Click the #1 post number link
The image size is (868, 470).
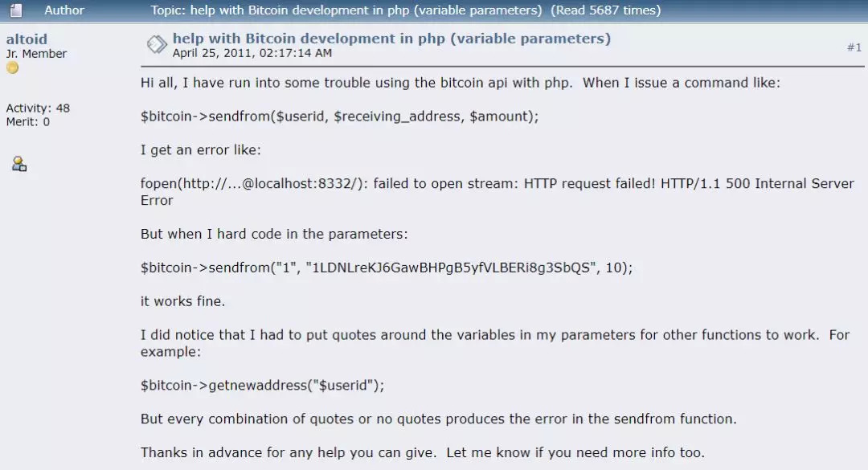coord(854,47)
